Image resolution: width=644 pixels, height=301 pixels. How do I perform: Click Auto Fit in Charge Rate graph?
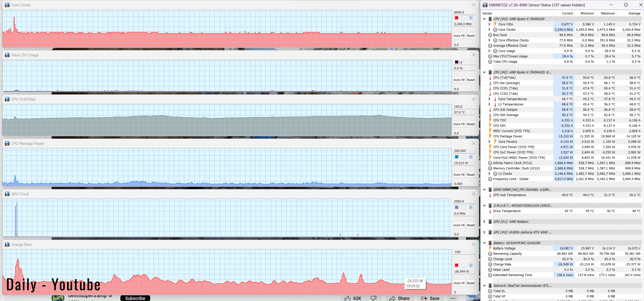click(x=459, y=283)
